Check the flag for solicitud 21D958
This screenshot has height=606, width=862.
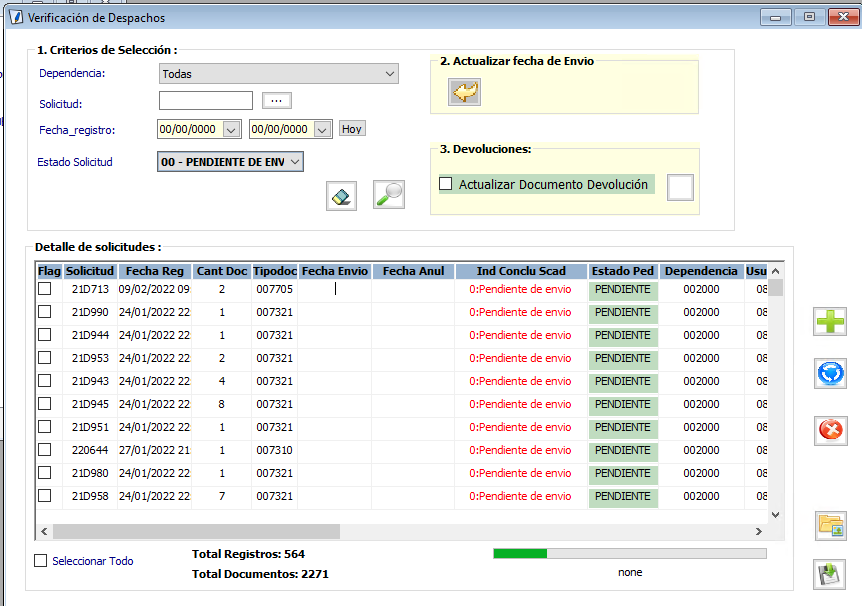[x=45, y=496]
